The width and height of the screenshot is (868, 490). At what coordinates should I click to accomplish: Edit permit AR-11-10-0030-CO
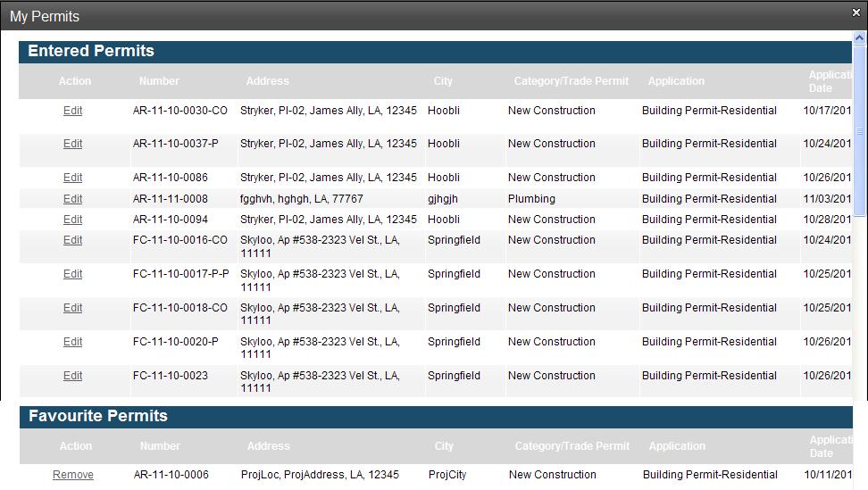pyautogui.click(x=72, y=111)
